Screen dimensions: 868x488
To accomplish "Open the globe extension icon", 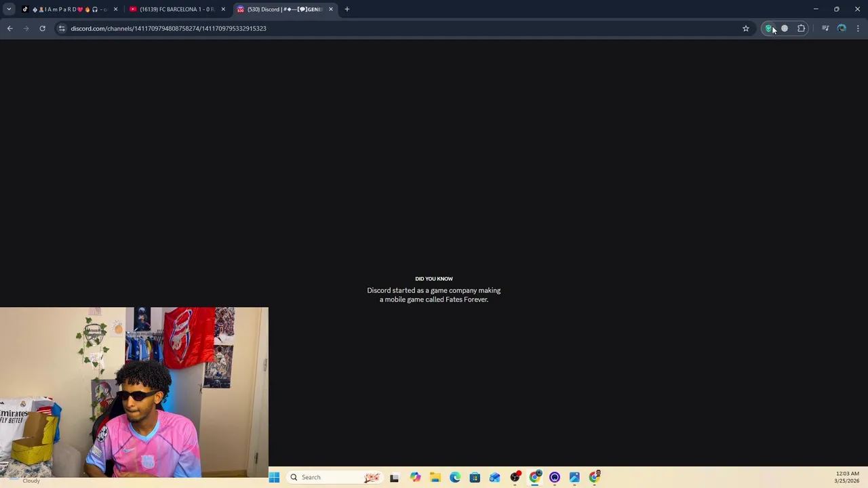I will click(x=785, y=28).
